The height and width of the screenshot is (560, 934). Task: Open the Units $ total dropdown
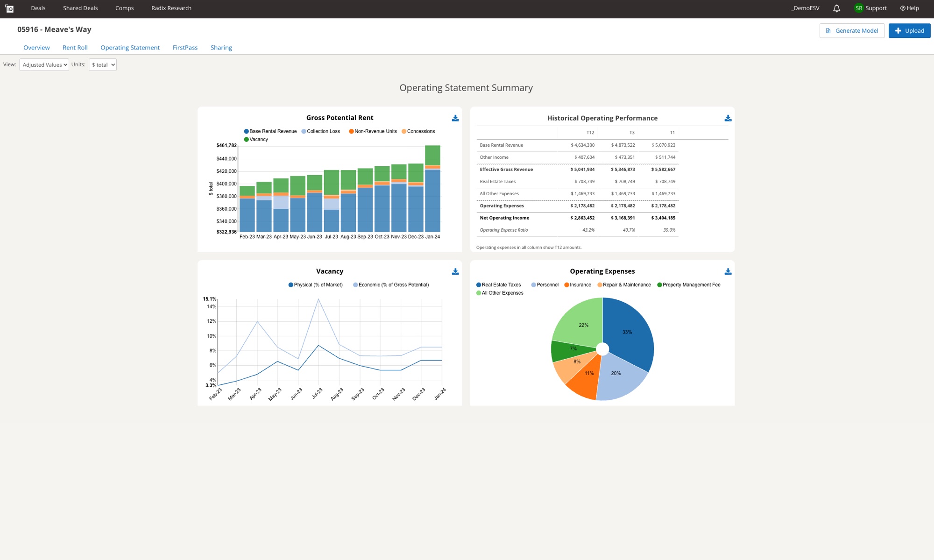tap(103, 65)
